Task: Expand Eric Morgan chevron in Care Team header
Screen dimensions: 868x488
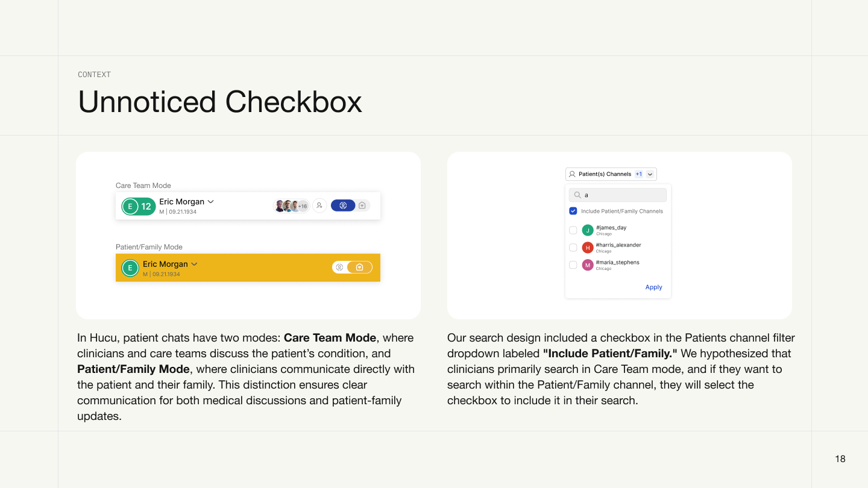Action: click(211, 202)
